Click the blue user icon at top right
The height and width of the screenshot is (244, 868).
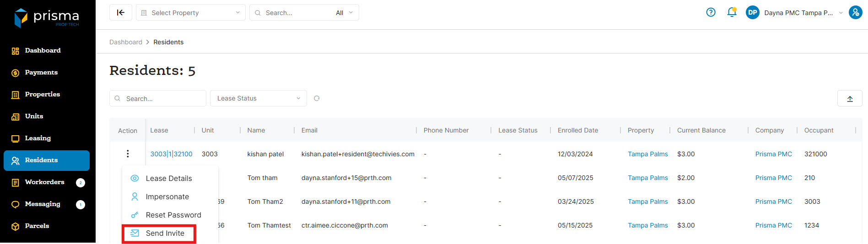click(x=855, y=12)
